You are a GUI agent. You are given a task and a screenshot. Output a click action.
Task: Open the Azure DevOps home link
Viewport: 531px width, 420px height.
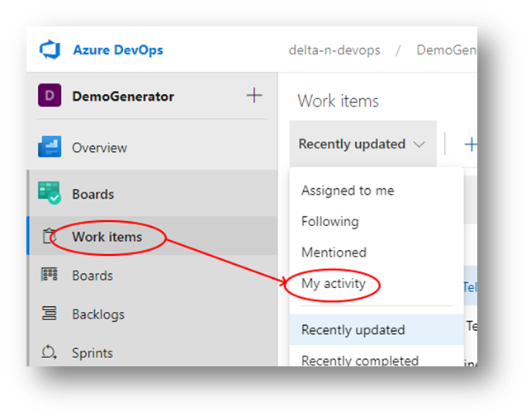tap(118, 50)
